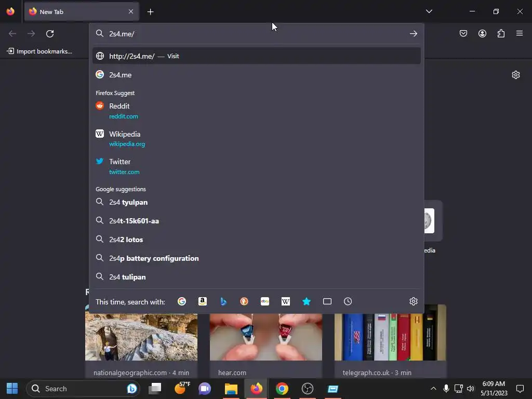Viewport: 532px width, 399px height.
Task: Choose suggestion 2s4 tyulpan
Action: click(x=257, y=202)
